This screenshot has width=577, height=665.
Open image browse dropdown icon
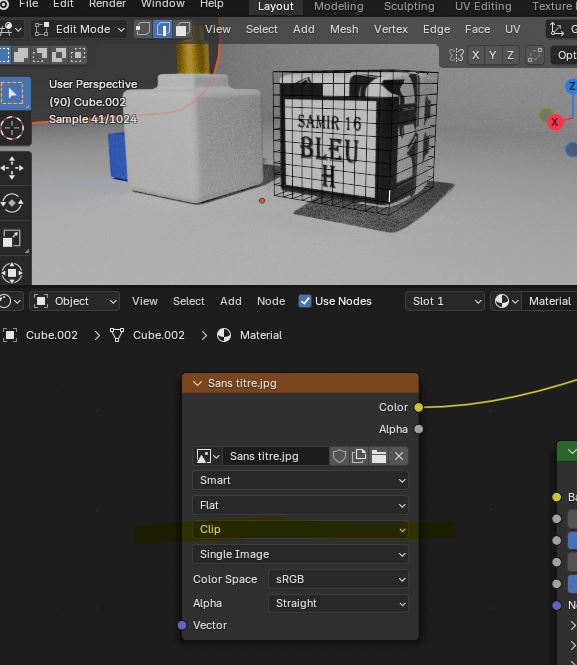pos(208,456)
